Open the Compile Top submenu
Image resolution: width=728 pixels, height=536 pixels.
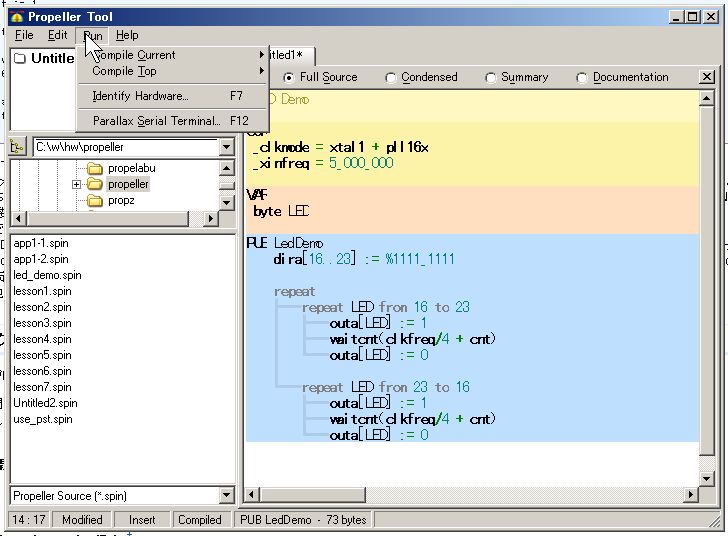pos(124,71)
